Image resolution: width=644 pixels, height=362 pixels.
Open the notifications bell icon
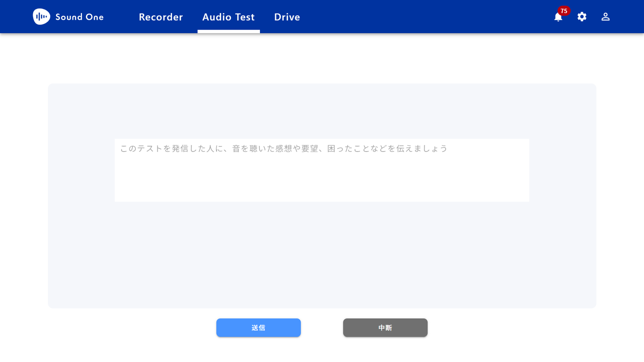tap(558, 17)
